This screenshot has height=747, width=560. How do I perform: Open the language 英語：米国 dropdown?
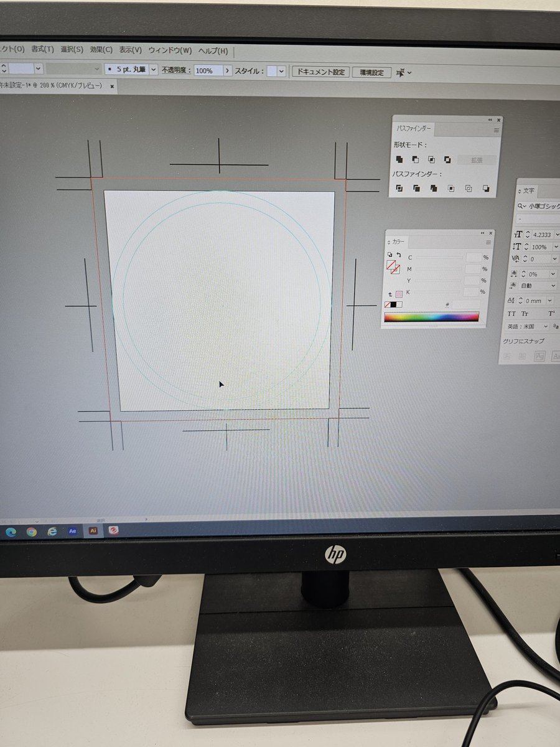tap(546, 326)
